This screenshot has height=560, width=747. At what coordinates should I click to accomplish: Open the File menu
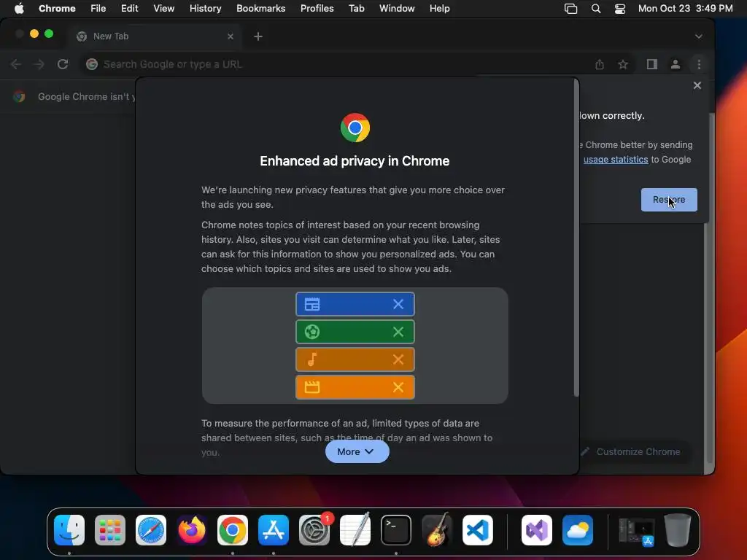[98, 8]
